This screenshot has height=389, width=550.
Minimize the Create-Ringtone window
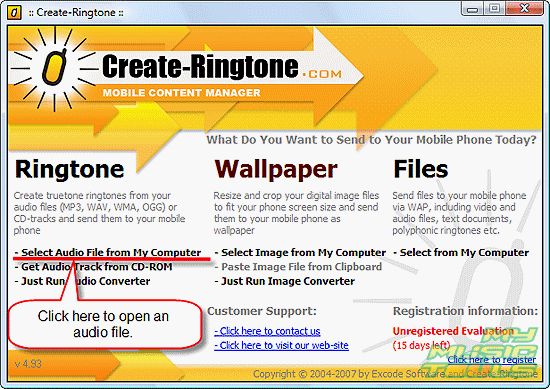[x=472, y=9]
